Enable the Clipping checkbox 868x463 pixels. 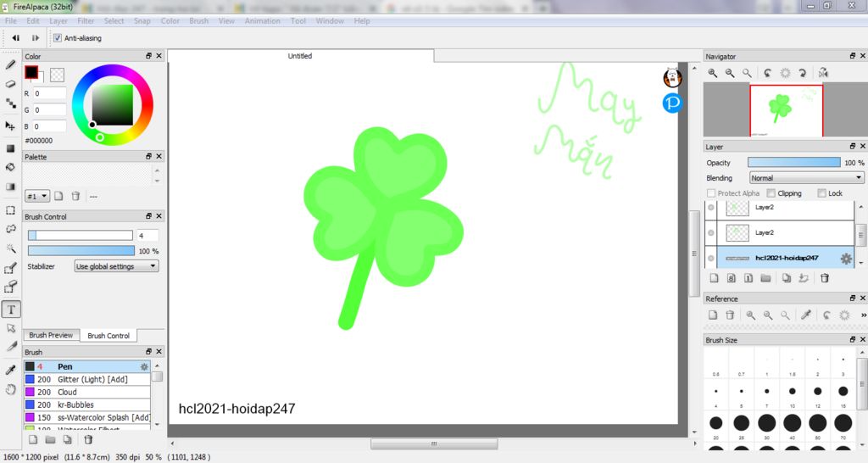tap(771, 193)
